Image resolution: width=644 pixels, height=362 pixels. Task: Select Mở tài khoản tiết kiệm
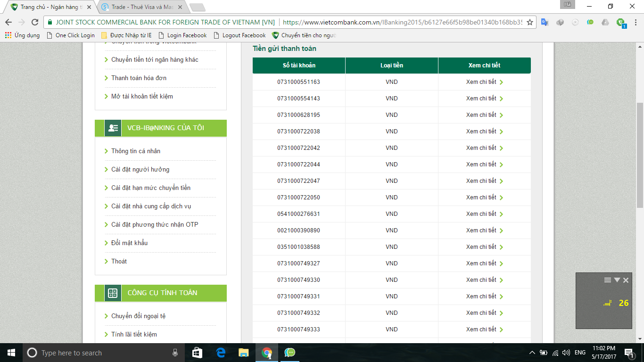point(142,97)
